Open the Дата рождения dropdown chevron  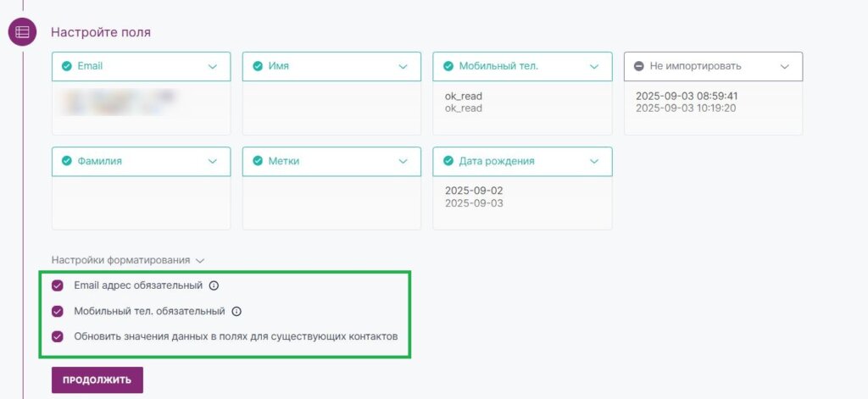coord(594,161)
